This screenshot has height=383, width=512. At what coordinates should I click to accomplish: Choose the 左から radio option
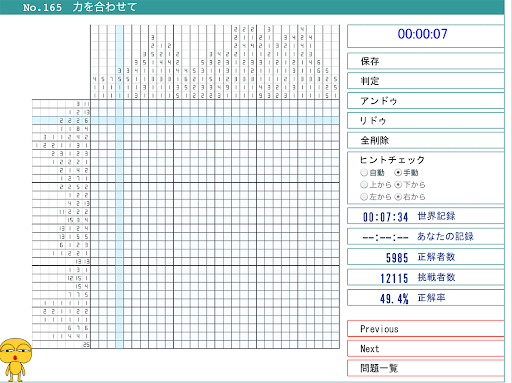tap(364, 197)
